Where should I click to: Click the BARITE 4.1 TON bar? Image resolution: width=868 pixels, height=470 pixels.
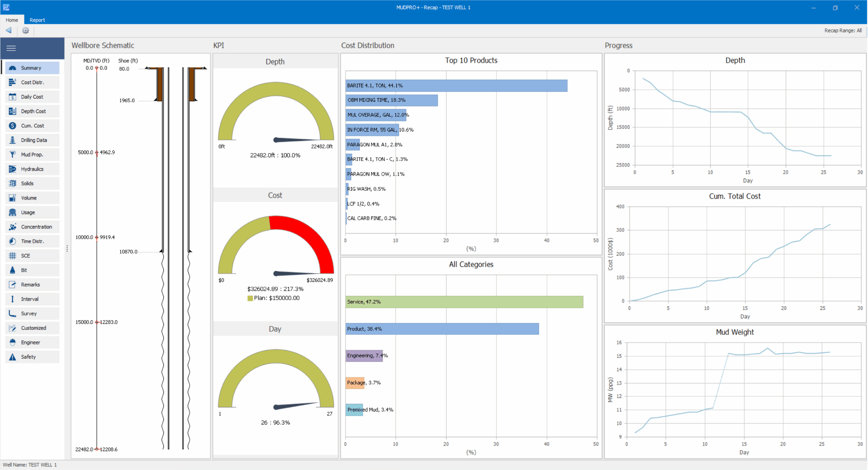point(456,86)
